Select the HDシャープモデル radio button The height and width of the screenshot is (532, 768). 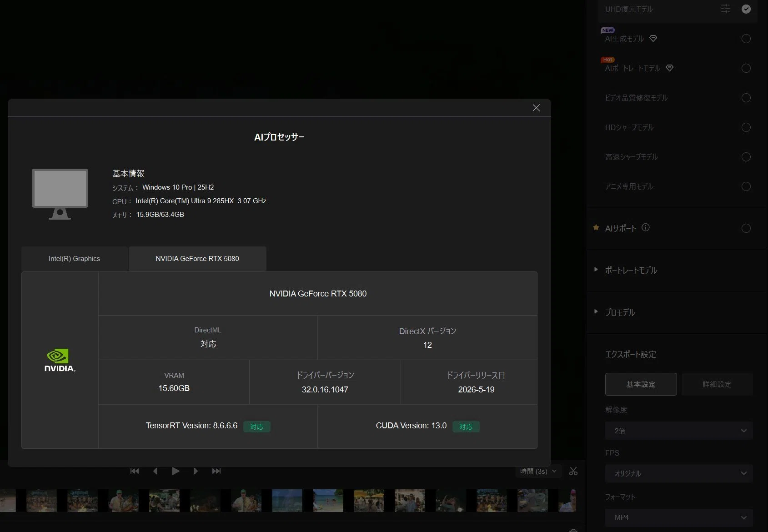coord(746,127)
